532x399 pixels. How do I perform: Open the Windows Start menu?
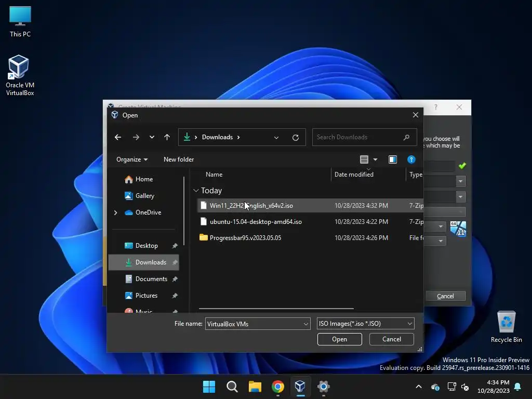209,387
